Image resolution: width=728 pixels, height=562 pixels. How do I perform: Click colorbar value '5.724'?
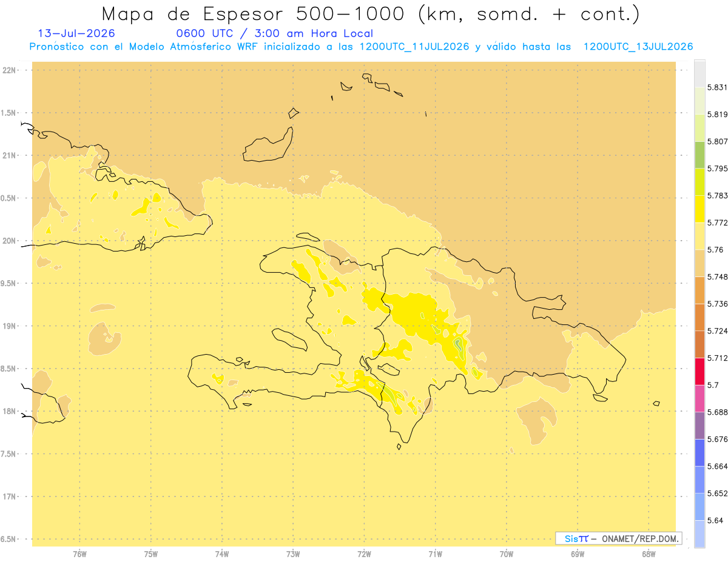[717, 331]
